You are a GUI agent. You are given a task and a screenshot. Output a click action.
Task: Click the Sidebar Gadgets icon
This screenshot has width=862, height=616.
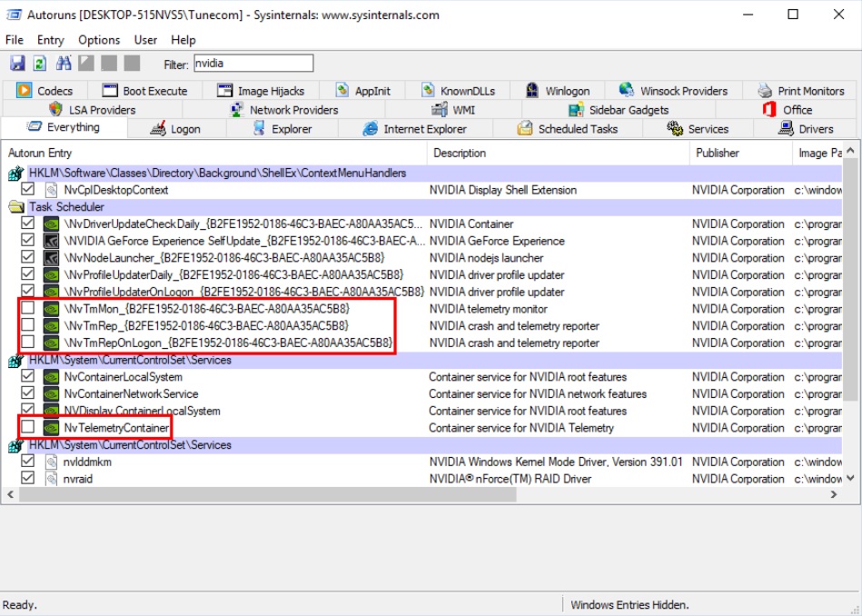(576, 109)
